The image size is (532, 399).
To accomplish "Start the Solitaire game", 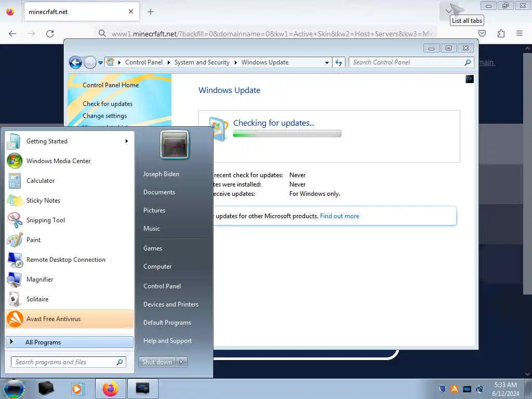I will tap(70, 299).
